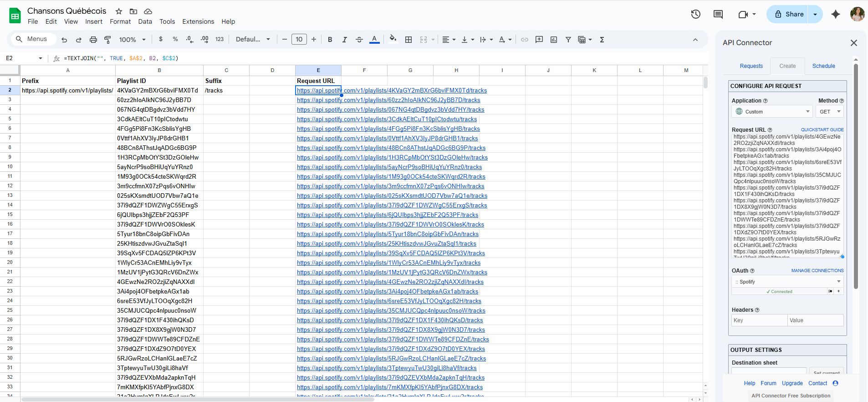Toggle italic formatting
Viewport: 868px width, 402px height.
click(x=345, y=40)
